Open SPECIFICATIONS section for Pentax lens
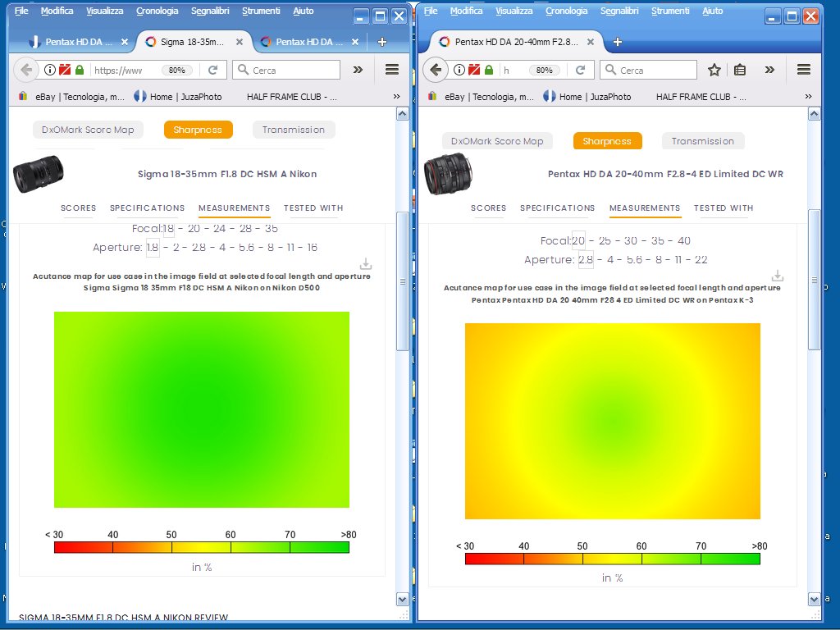Image resolution: width=840 pixels, height=630 pixels. [x=557, y=208]
